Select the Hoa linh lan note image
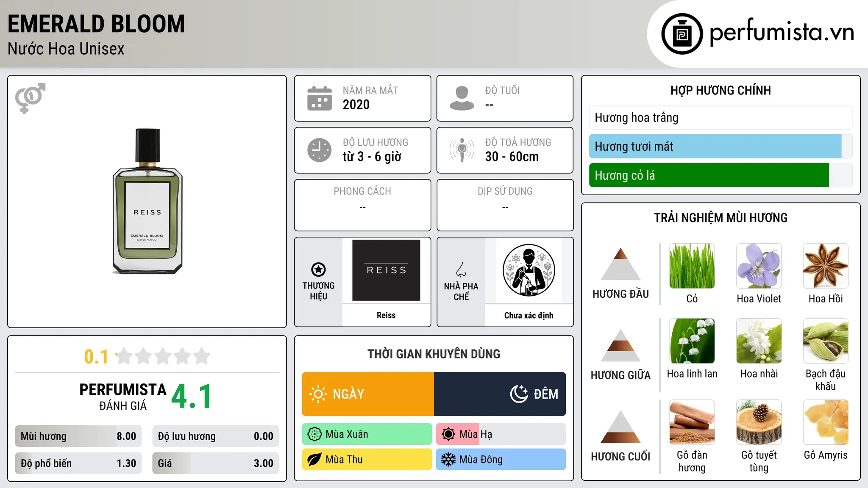The width and height of the screenshot is (868, 488). tap(692, 341)
